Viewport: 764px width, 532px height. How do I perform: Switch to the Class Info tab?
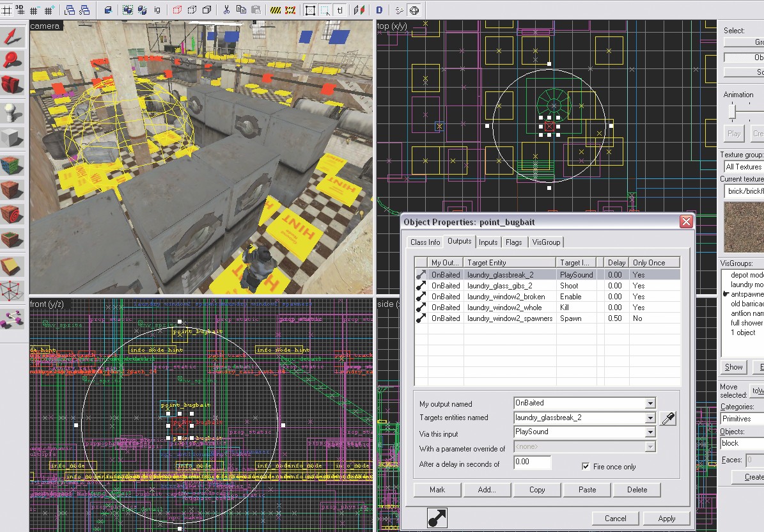(425, 242)
